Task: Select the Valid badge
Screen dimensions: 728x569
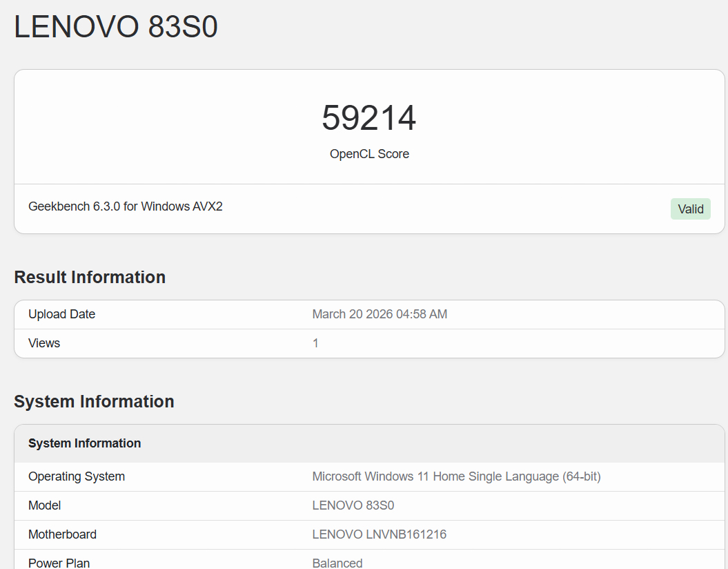Action: pos(690,209)
